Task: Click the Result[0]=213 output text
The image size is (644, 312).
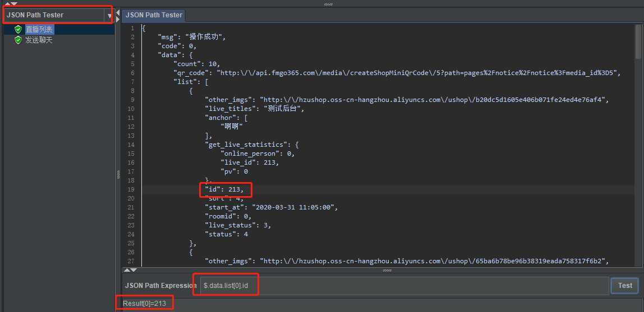Action: click(x=144, y=304)
